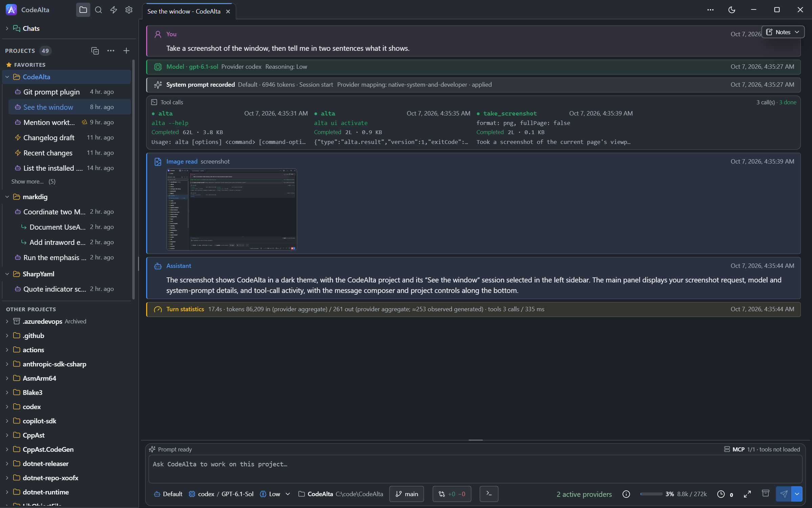
Task: Click the search magnifier icon
Action: [x=98, y=10]
